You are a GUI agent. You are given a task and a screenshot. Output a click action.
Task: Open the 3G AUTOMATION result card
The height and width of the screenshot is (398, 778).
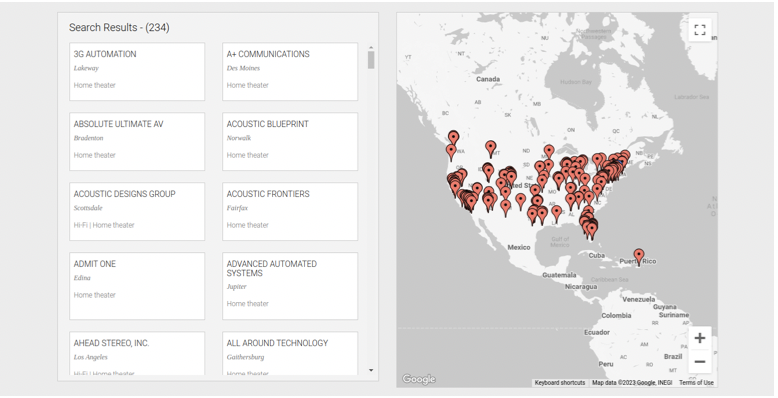pyautogui.click(x=137, y=71)
